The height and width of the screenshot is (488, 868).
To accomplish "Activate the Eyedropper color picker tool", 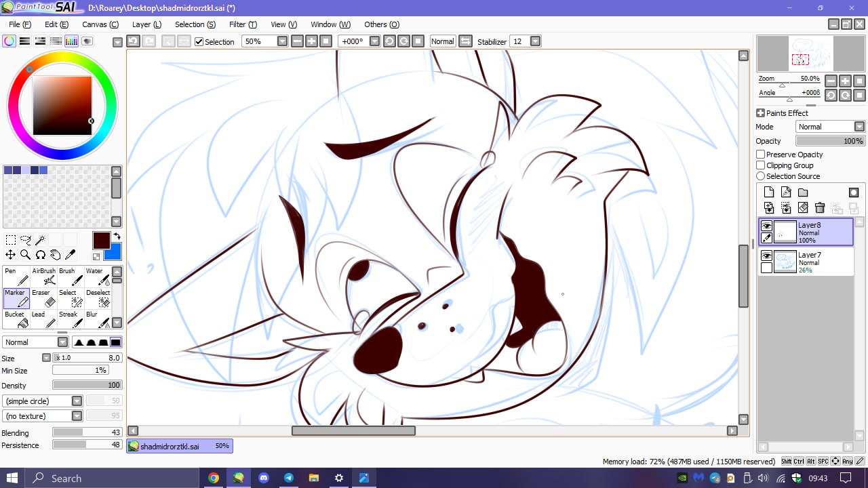I will [x=70, y=255].
